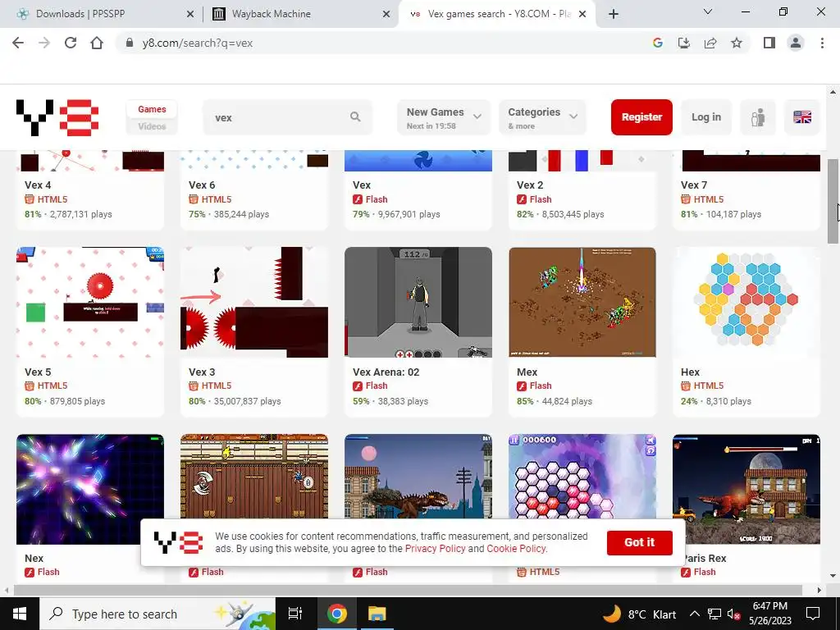
Task: Bookmark this page with star icon
Action: 737,43
